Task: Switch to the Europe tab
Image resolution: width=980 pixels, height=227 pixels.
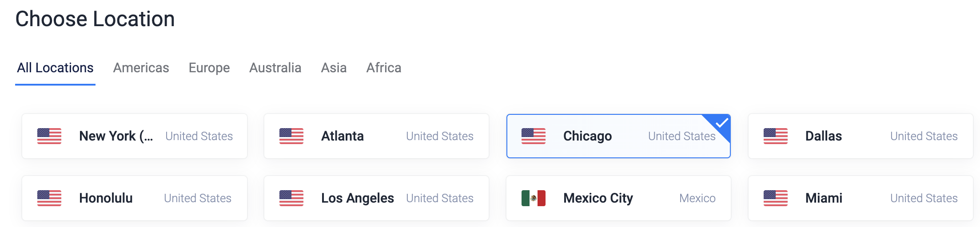Action: click(x=209, y=68)
